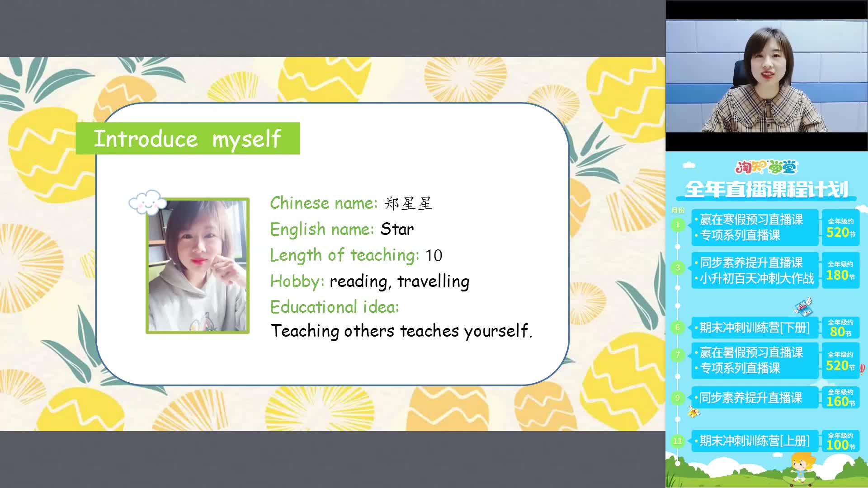This screenshot has width=868, height=488.
Task: Click the teacher's photo on the slide
Action: coord(198,266)
